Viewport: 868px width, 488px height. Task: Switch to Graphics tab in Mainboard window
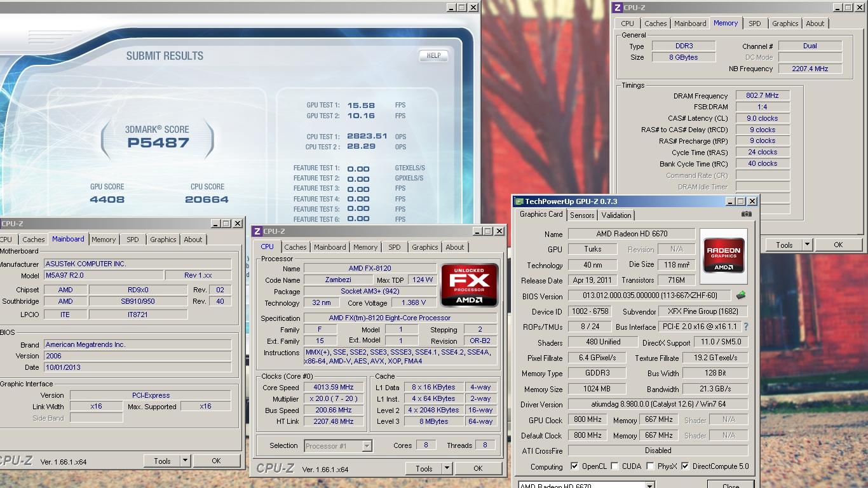click(163, 240)
